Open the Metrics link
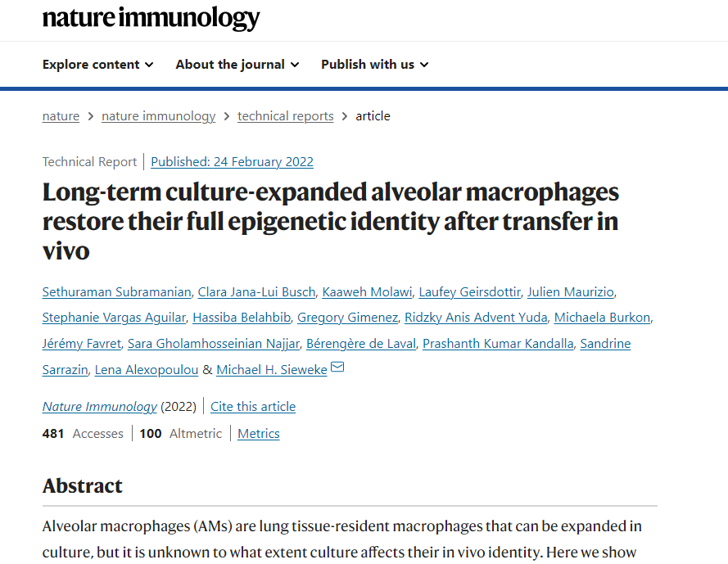The height and width of the screenshot is (564, 728). (259, 434)
